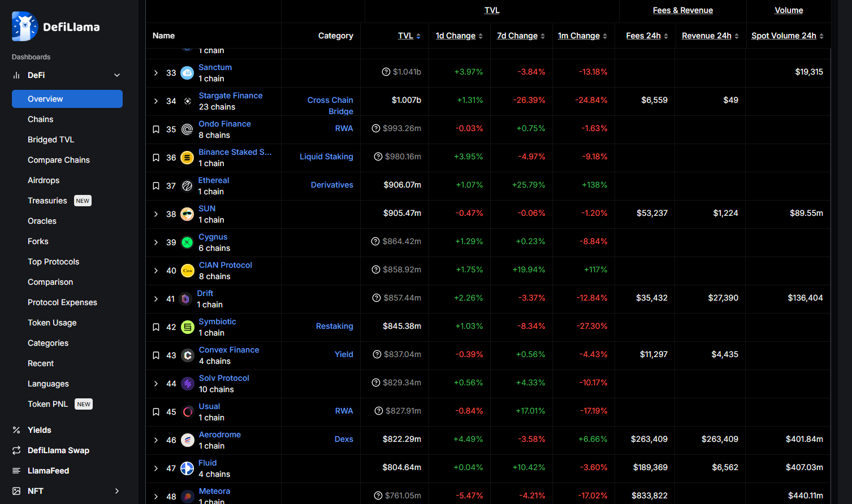Bookmark the Usual protocol
The width and height of the screenshot is (852, 504).
coord(156,412)
